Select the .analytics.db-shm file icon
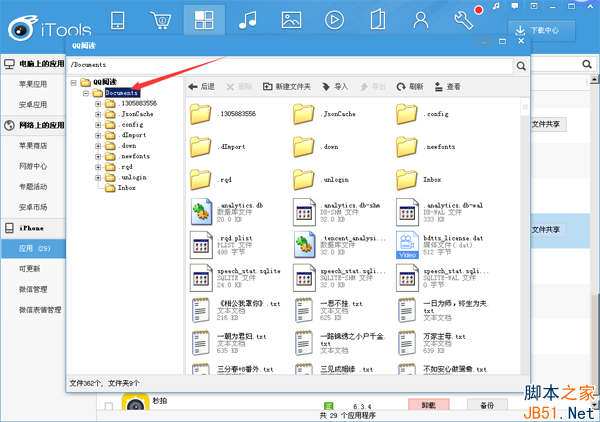This screenshot has height=422, width=600. pos(304,212)
